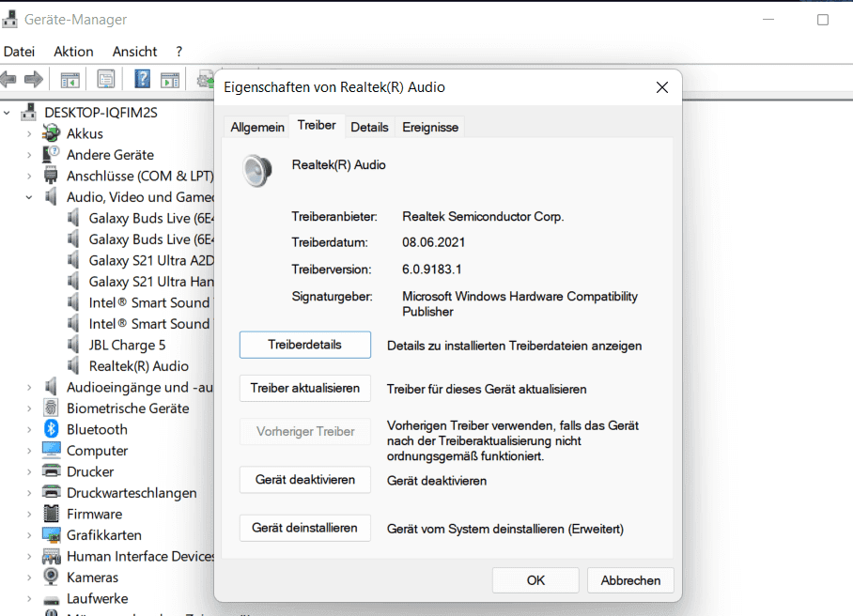Collapse the Audio, Video und Gamecontroller category
Screen dimensions: 853x616
coord(29,197)
